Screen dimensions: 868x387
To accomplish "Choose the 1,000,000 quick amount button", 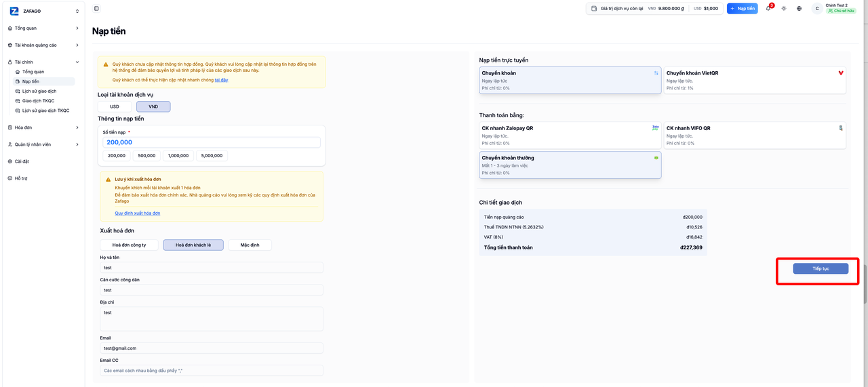I will tap(178, 155).
